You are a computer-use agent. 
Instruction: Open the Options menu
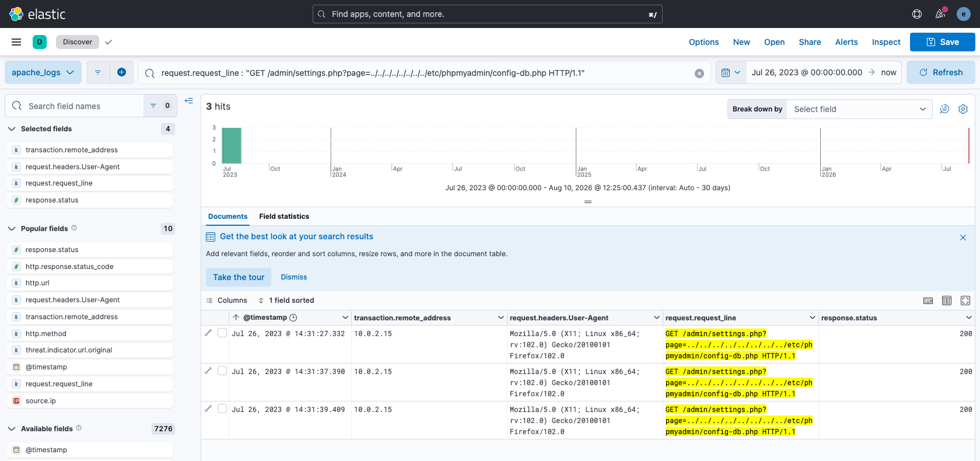click(x=703, y=42)
